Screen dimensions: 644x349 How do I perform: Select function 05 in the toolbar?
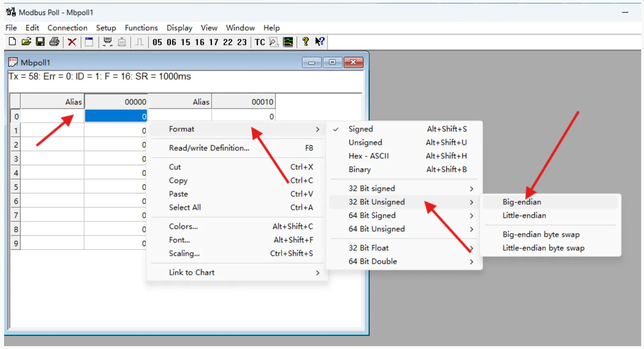click(157, 42)
